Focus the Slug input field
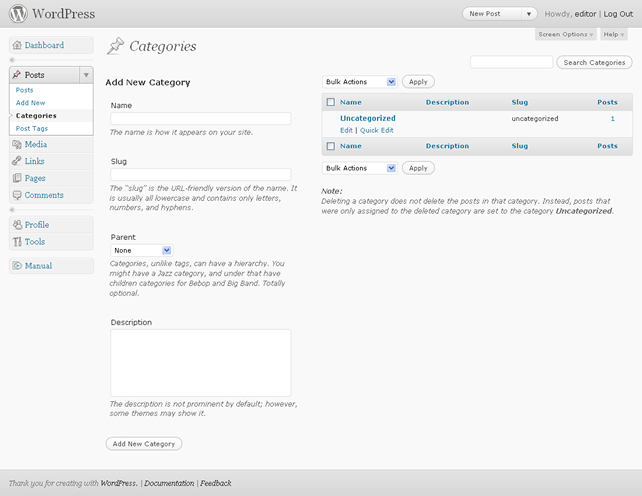Viewport: 642px width, 496px height. click(201, 174)
